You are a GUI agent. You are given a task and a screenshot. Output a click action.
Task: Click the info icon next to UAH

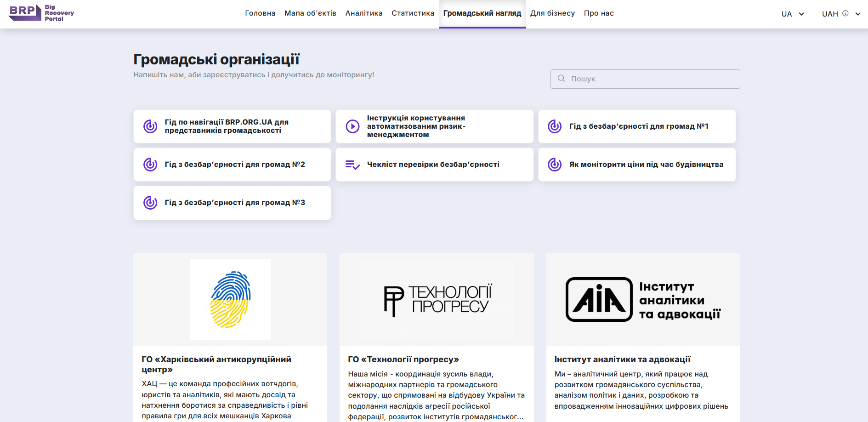coord(845,13)
